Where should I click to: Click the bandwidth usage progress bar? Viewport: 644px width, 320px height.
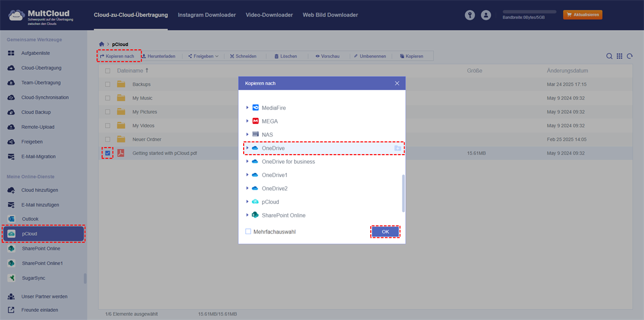[529, 12]
